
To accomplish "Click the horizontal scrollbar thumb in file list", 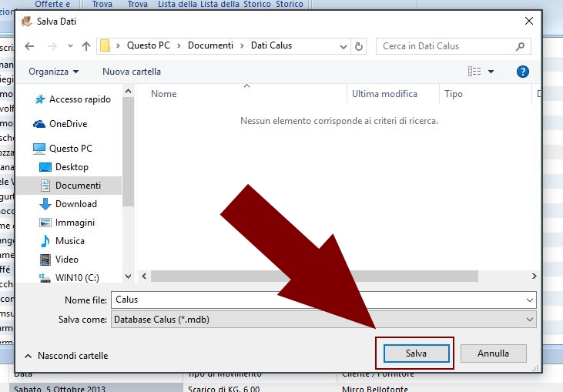I will [x=314, y=276].
